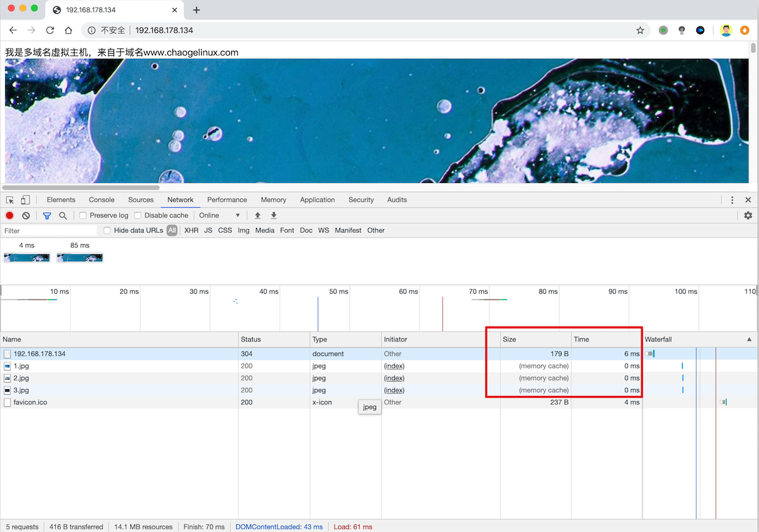Image resolution: width=759 pixels, height=532 pixels.
Task: Clear the network log
Action: click(x=26, y=216)
